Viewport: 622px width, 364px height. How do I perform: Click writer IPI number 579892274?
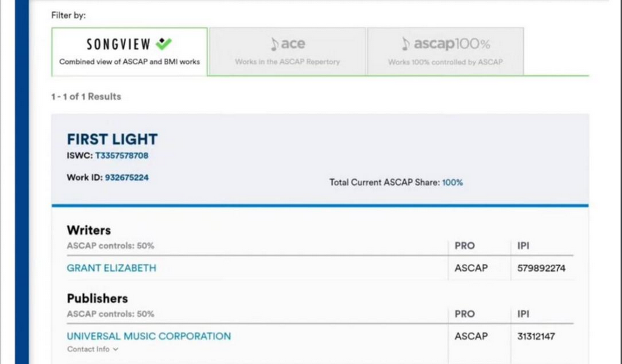[x=541, y=268]
